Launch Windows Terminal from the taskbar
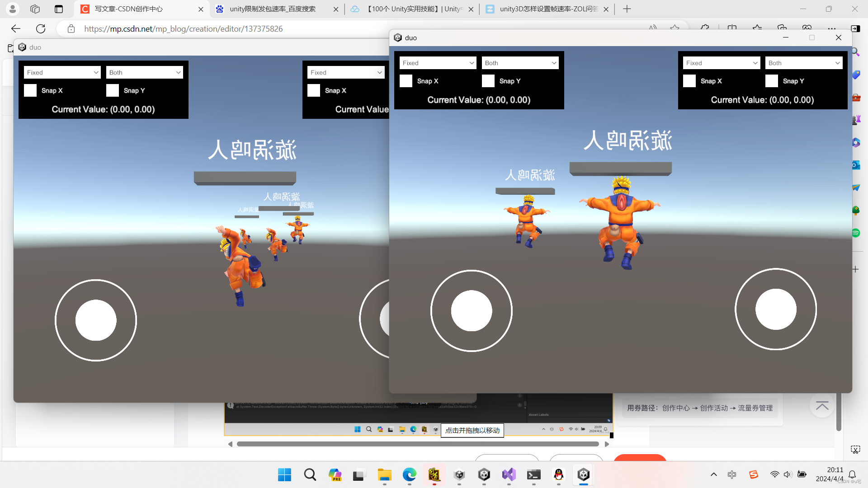Screen dimensions: 868x488 point(533,475)
